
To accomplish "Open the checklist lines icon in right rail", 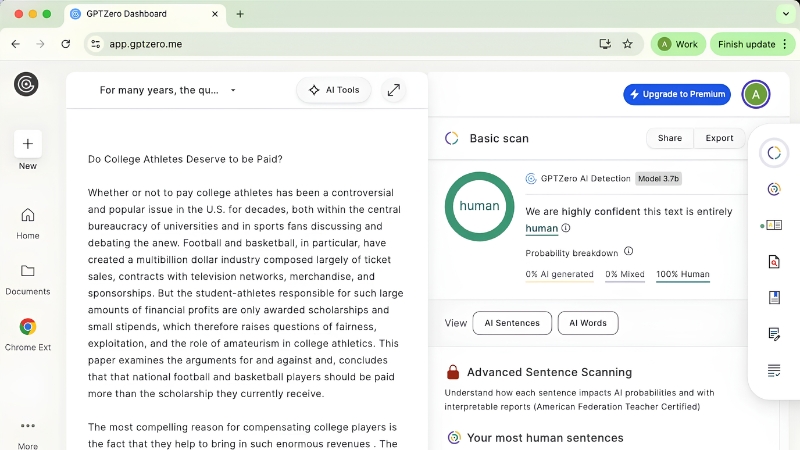I will [774, 370].
